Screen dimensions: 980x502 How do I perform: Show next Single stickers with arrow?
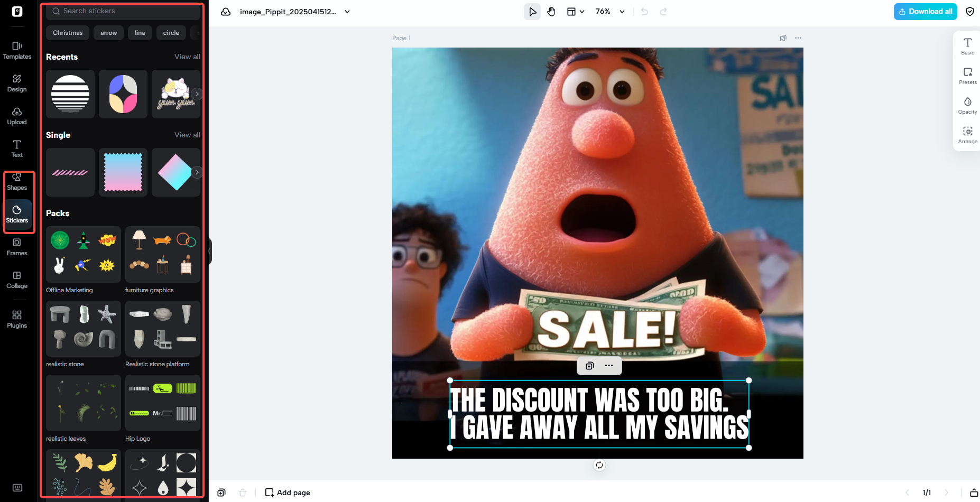(197, 172)
